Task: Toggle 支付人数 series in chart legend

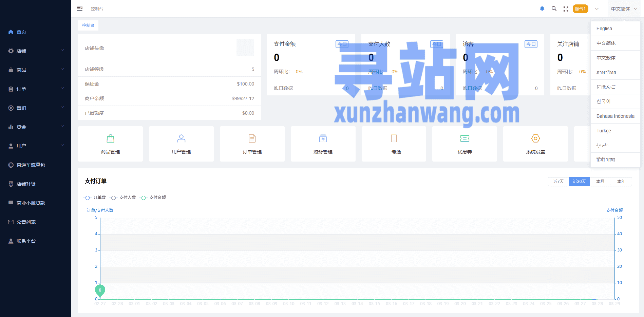Action: pos(123,198)
